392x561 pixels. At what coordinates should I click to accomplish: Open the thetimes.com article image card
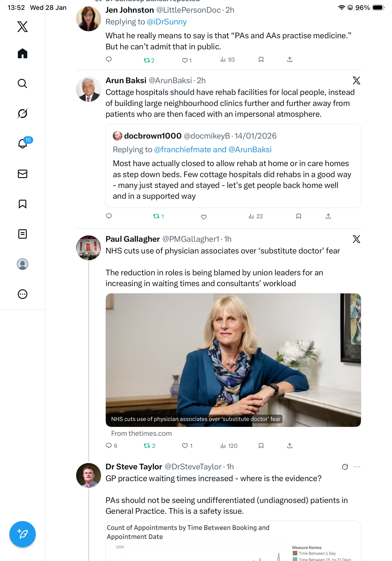click(233, 360)
